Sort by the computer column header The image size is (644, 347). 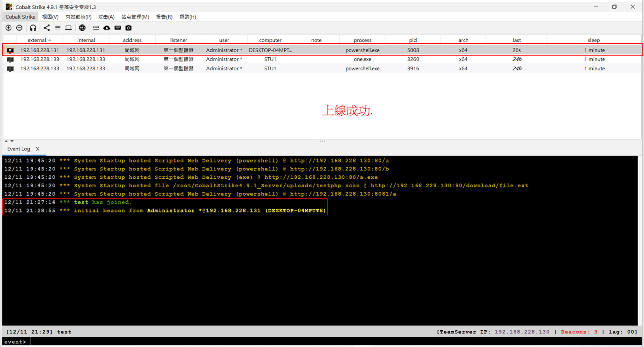pyautogui.click(x=270, y=41)
